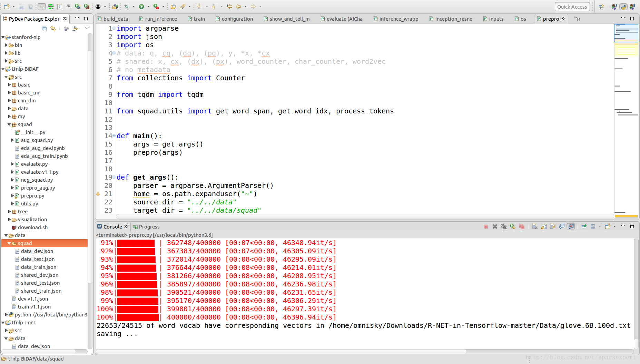Image resolution: width=640 pixels, height=364 pixels.
Task: Toggle Scroll Lock in console
Action: (x=544, y=226)
